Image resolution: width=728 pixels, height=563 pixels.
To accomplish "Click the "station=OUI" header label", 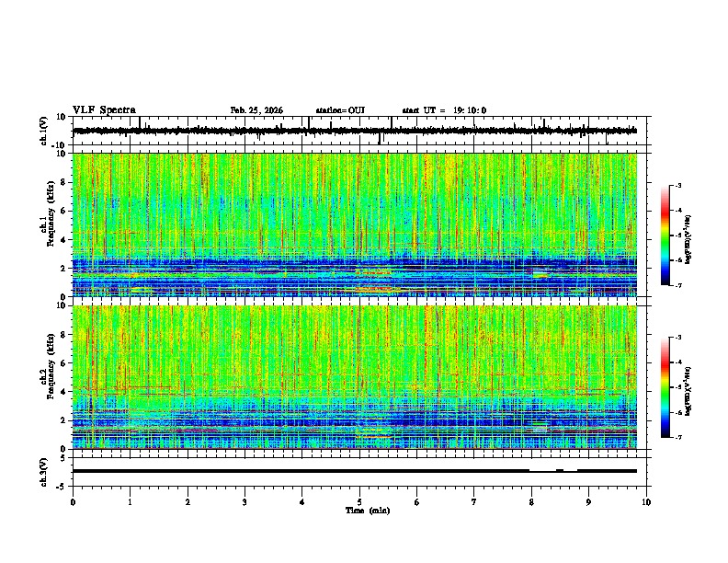I will point(340,110).
